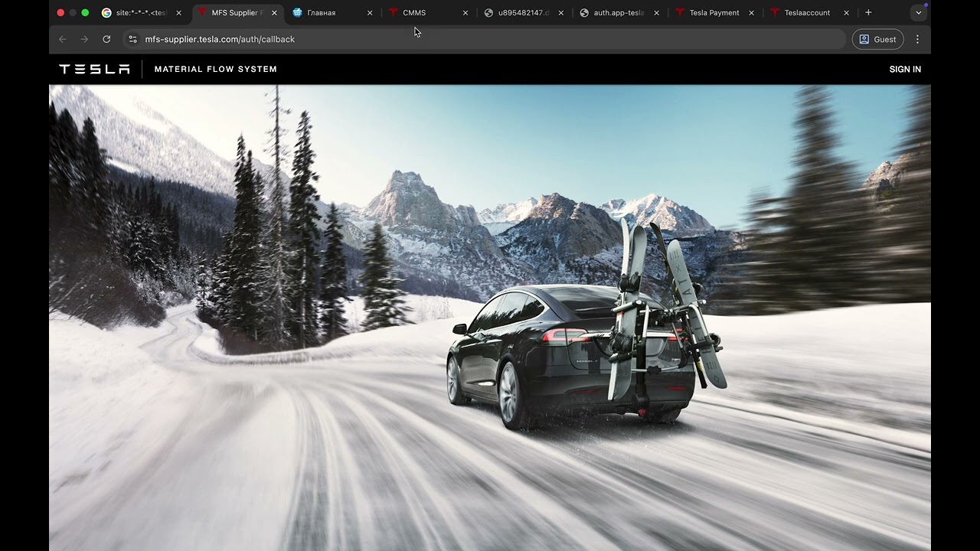Click the Material Flow System title
The image size is (980, 551).
click(x=216, y=69)
